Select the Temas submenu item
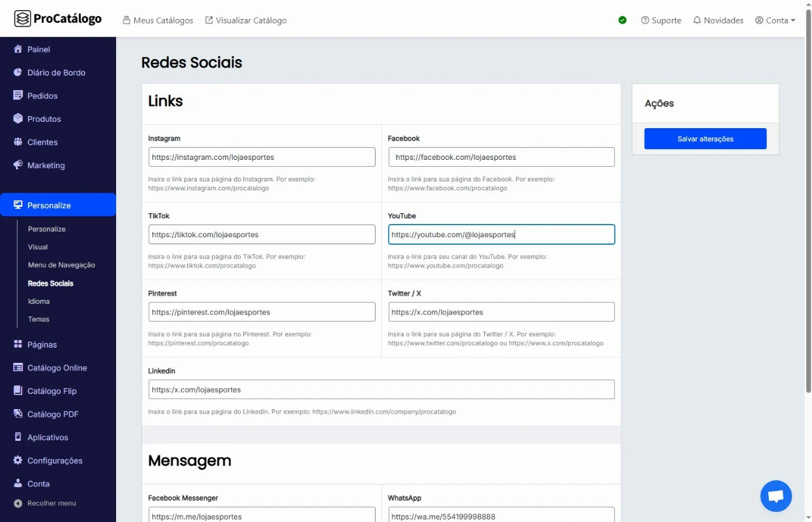This screenshot has height=522, width=812. pos(39,319)
